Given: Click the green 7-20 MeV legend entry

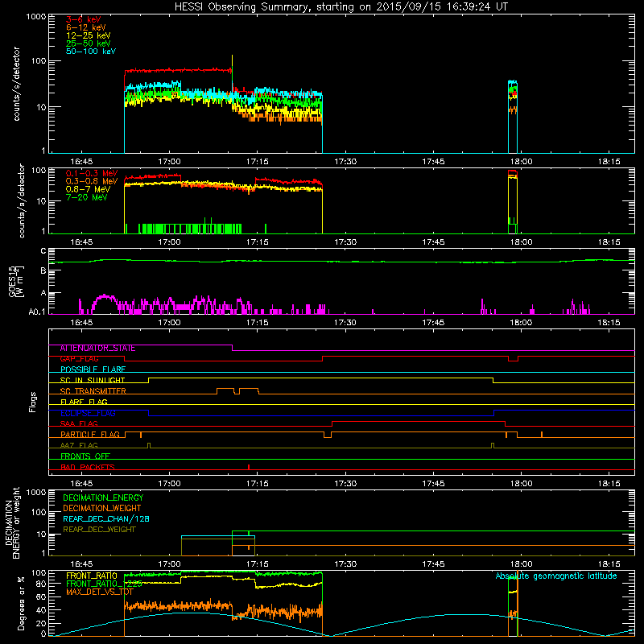Looking at the screenshot, I should click(x=87, y=197).
